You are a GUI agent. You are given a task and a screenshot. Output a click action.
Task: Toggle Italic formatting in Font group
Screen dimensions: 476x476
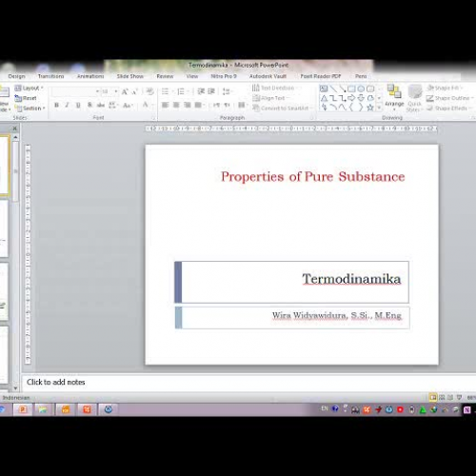[x=67, y=105]
